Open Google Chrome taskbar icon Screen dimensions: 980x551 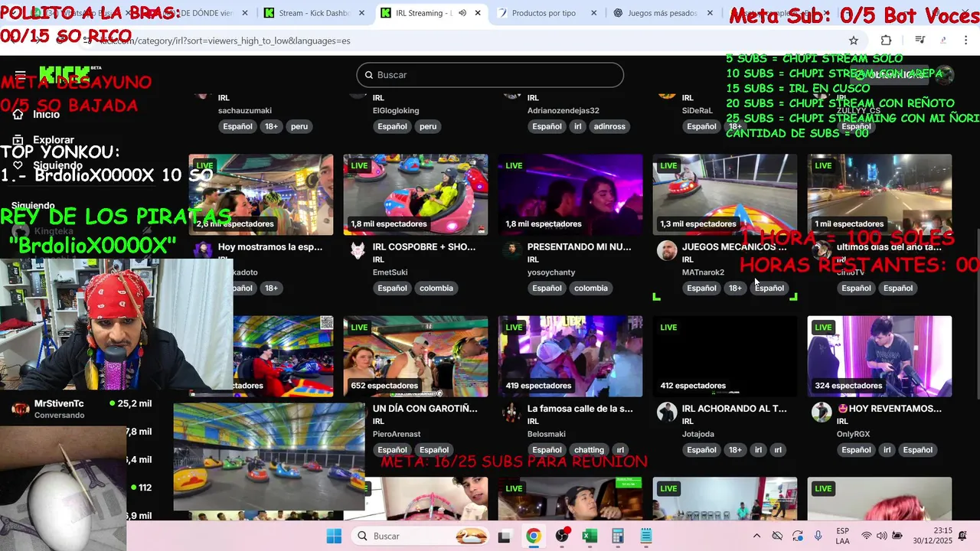533,536
